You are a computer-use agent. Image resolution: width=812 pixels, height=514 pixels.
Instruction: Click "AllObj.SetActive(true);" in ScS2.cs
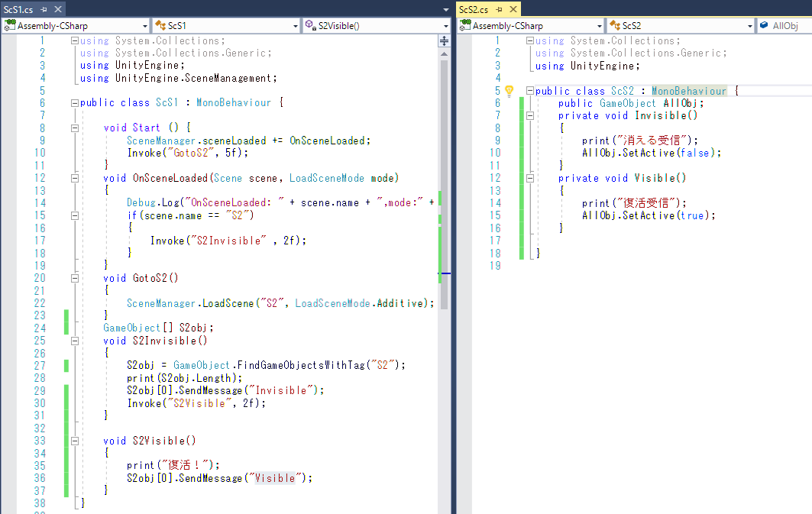pos(649,216)
